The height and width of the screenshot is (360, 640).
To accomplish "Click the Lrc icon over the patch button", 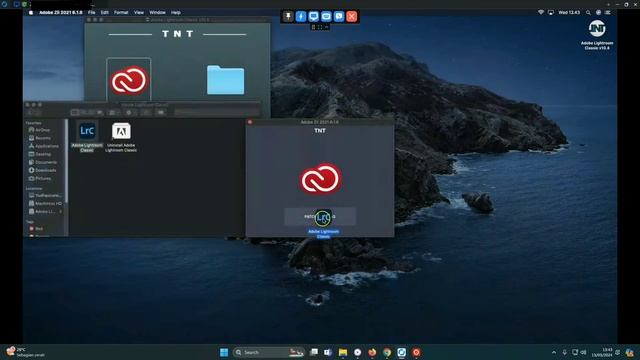I will click(323, 218).
